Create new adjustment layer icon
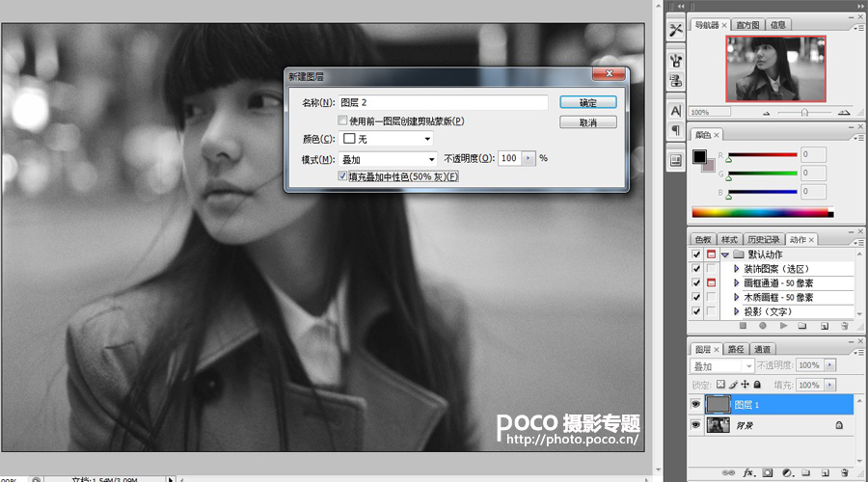868x482 pixels. [x=787, y=472]
